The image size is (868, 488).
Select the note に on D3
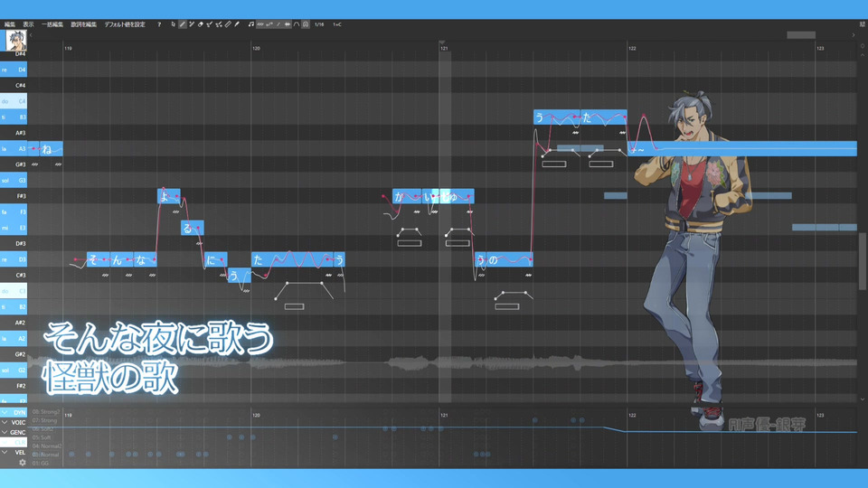click(216, 259)
